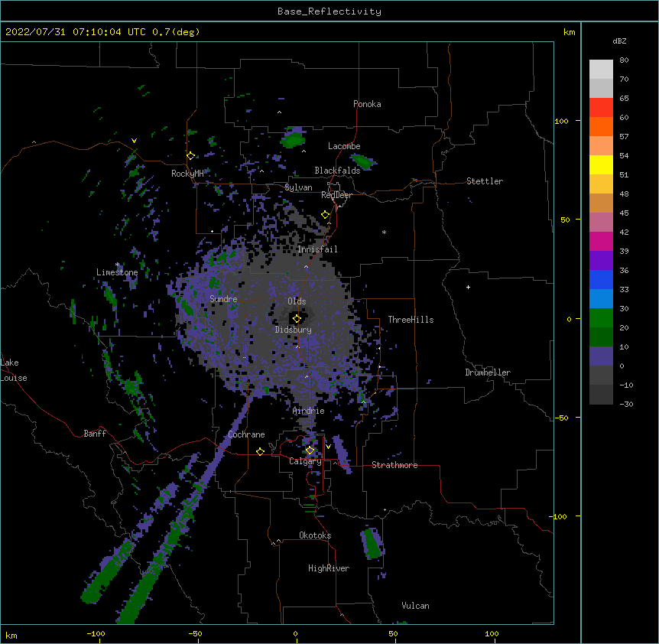
Task: Click the km label in the bottom-left corner
Action: (11, 635)
